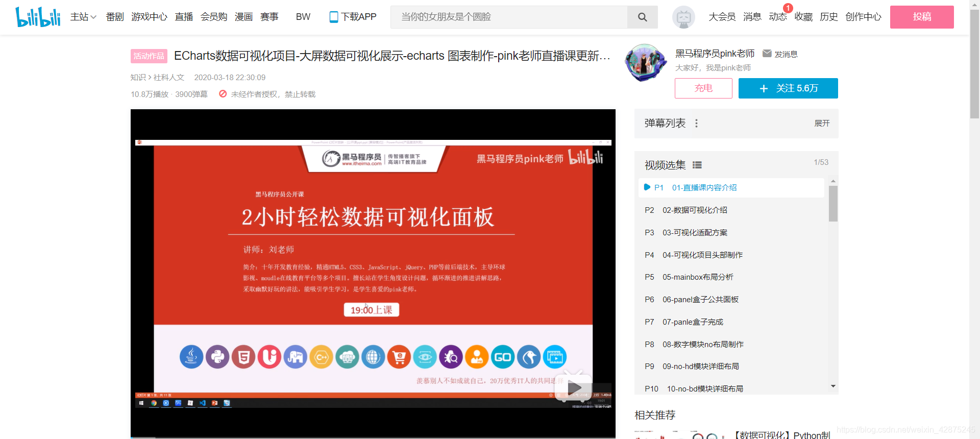
Task: Open the user avatar profile
Action: pyautogui.click(x=683, y=17)
